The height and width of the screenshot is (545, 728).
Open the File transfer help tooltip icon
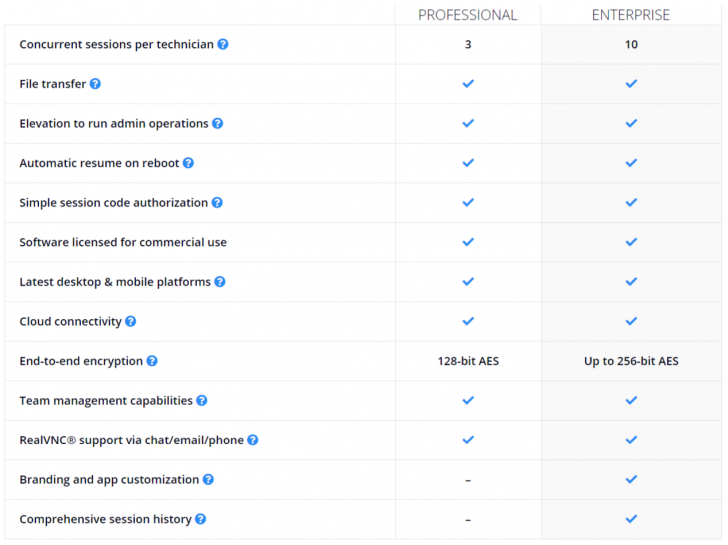[x=95, y=84]
